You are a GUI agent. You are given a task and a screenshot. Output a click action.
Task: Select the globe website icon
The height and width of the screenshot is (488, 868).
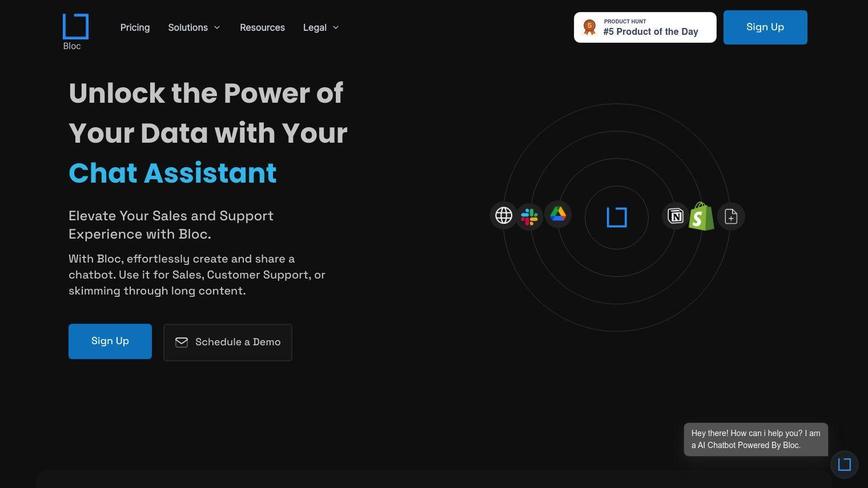pyautogui.click(x=504, y=215)
